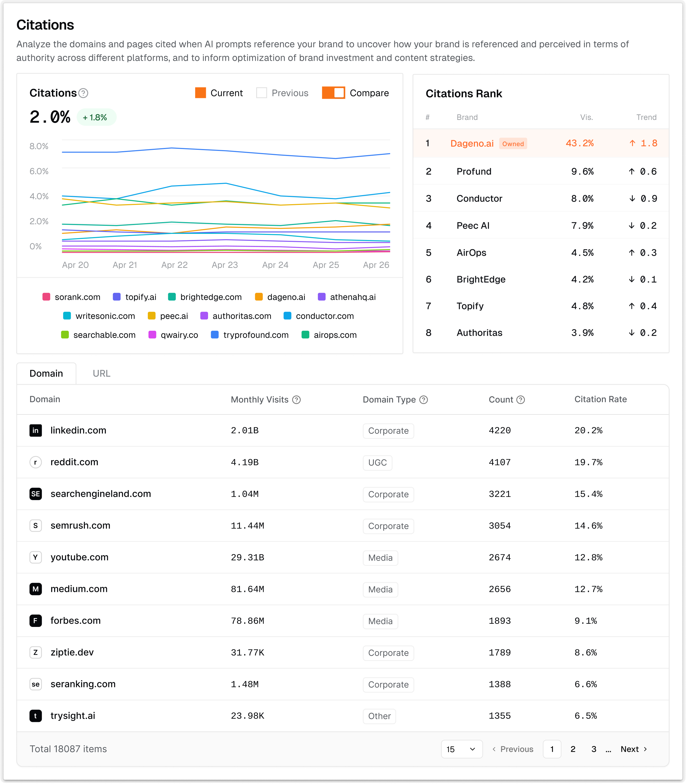Click the Reddit icon in the domains table
686x784 pixels.
36,462
